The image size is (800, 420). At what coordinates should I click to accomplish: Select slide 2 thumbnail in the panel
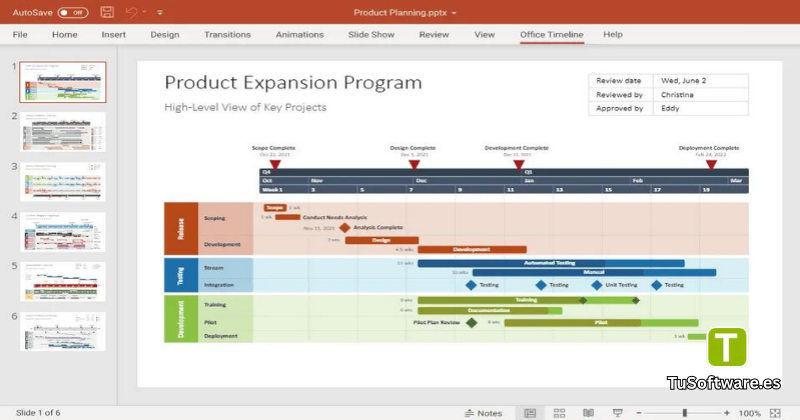pyautogui.click(x=63, y=132)
